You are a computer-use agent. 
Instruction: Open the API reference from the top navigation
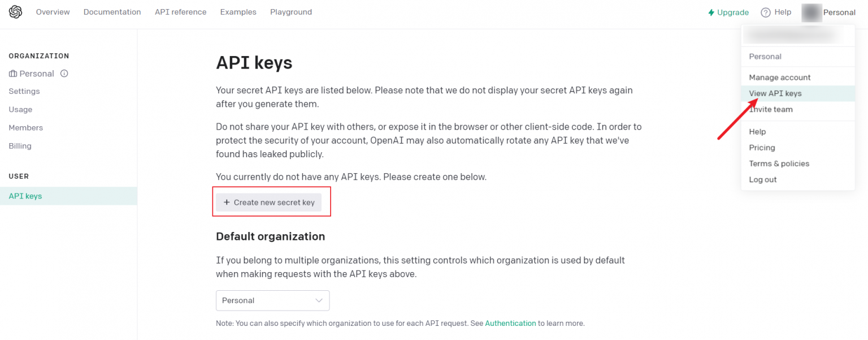180,11
